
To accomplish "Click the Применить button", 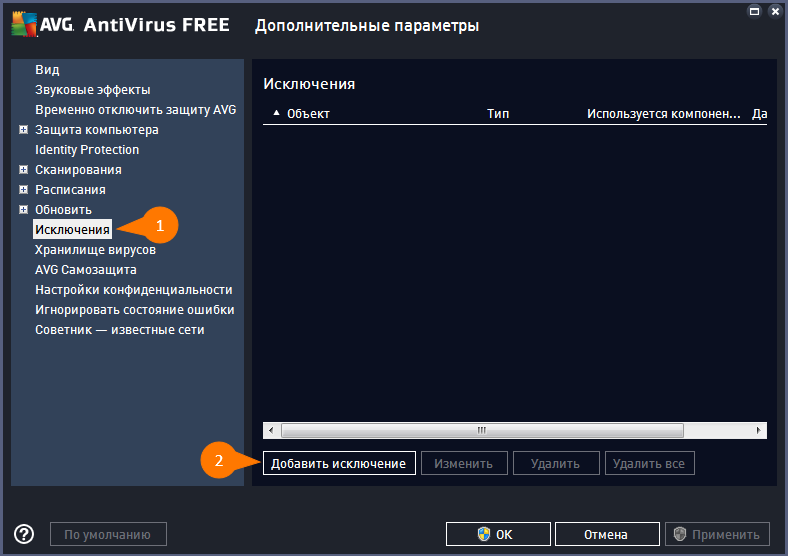I will pyautogui.click(x=717, y=534).
